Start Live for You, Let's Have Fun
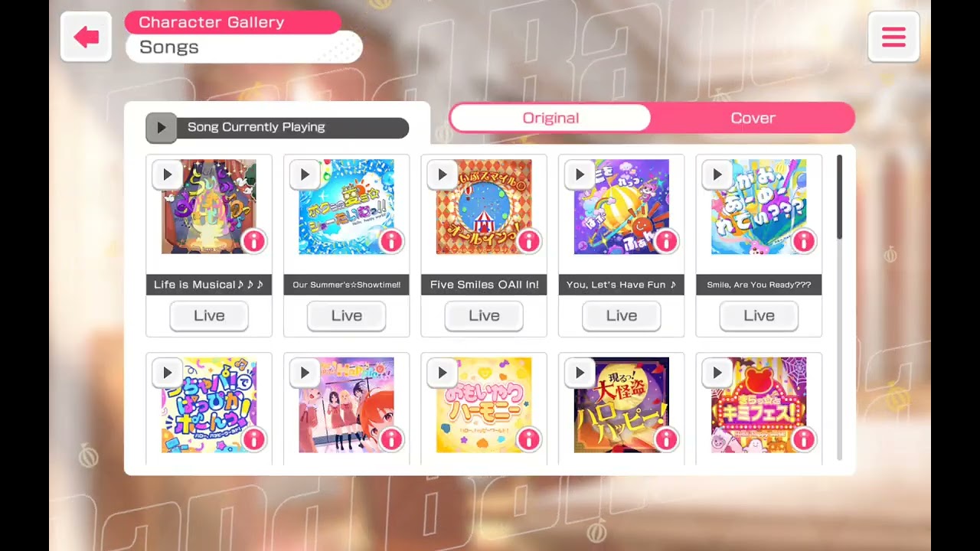 (x=622, y=315)
